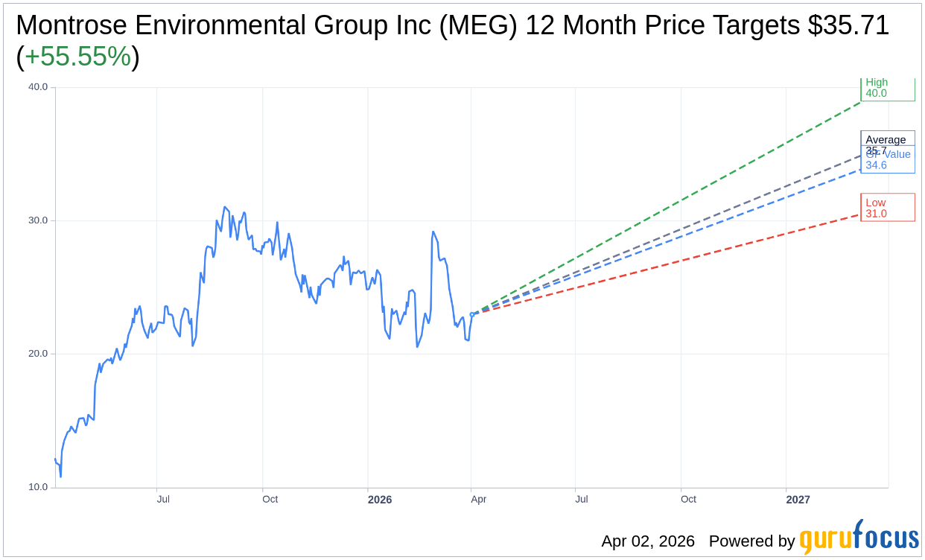
Task: Click the Apr x-axis label
Action: (478, 500)
